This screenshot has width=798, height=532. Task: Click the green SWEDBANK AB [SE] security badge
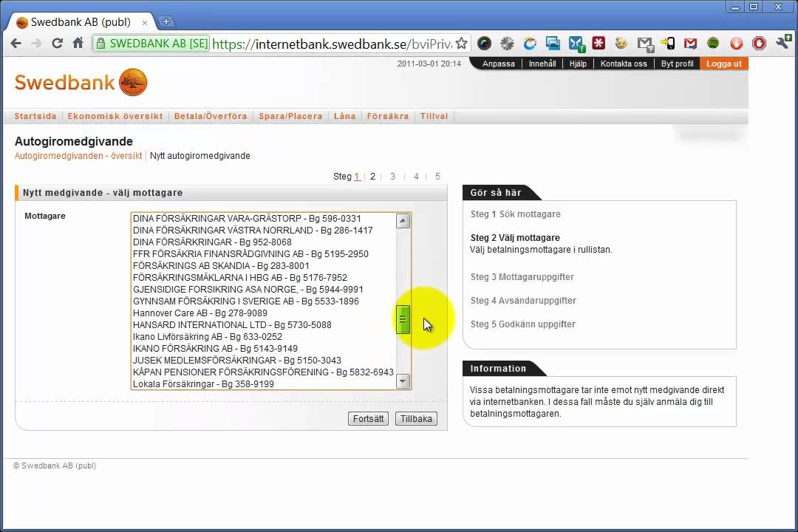(x=151, y=44)
